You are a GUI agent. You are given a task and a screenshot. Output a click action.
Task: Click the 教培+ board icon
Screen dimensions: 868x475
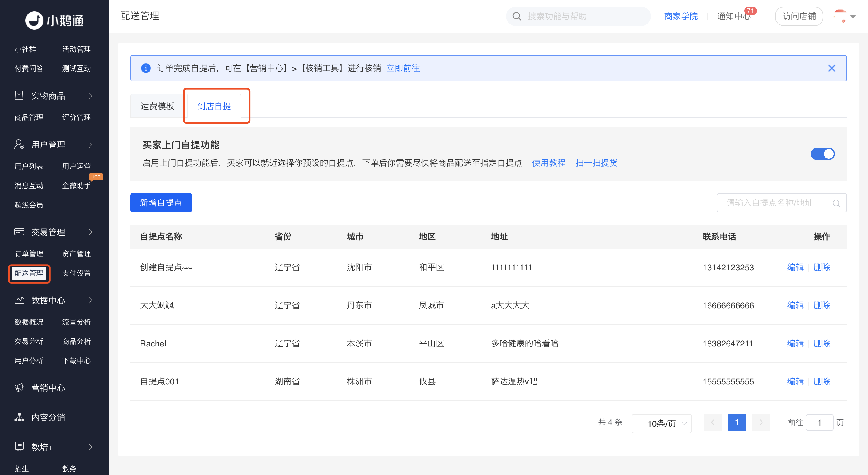tap(19, 446)
